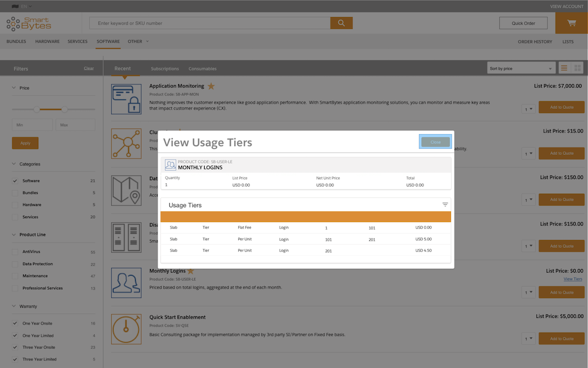The image size is (588, 368).
Task: Click the Monthly Logins users icon
Action: point(126,283)
